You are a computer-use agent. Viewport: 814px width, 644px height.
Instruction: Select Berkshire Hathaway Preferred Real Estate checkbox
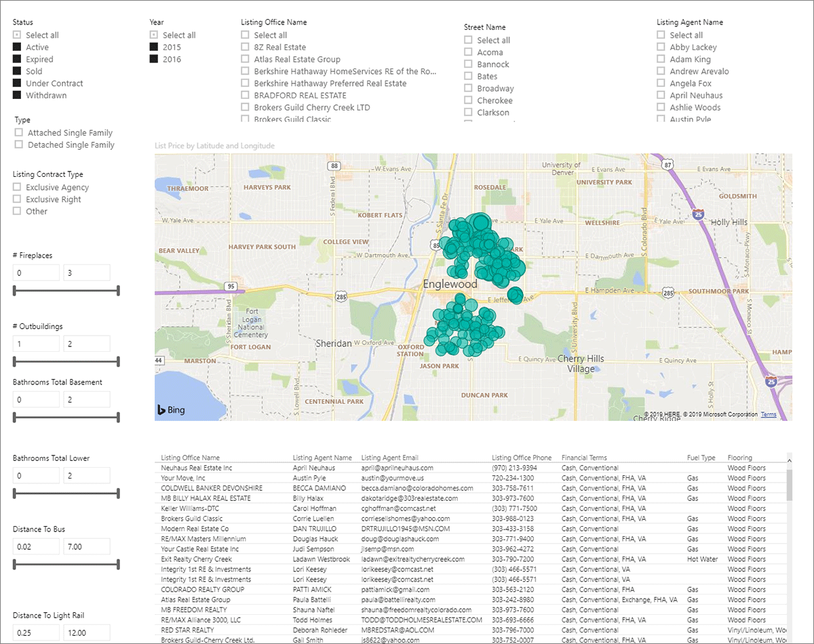(x=246, y=83)
